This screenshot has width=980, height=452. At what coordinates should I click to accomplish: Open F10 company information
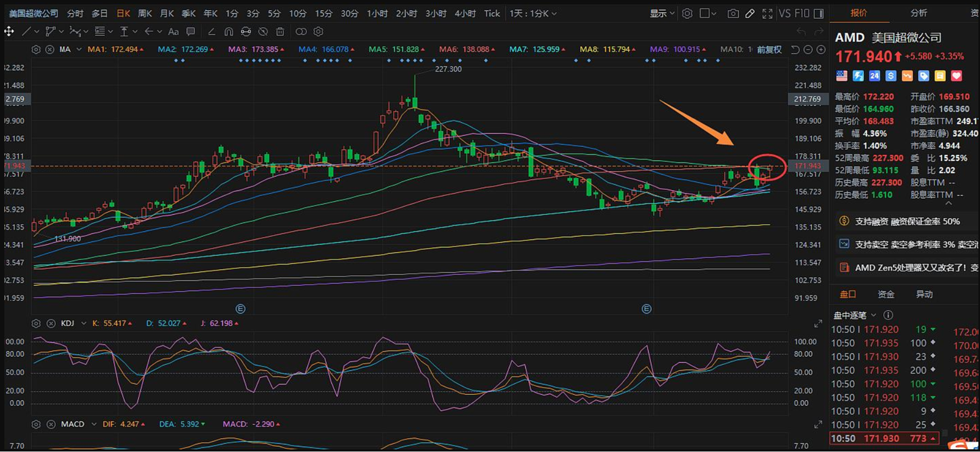pyautogui.click(x=802, y=14)
